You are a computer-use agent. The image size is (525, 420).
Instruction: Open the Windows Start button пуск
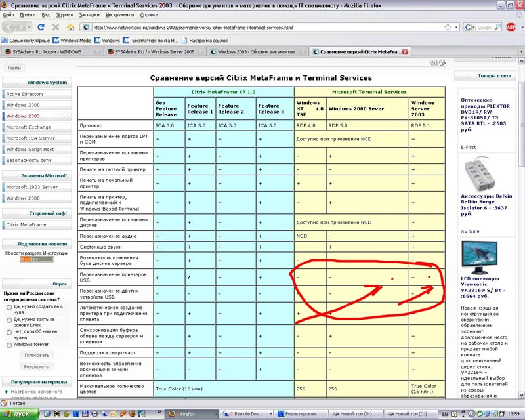point(20,414)
